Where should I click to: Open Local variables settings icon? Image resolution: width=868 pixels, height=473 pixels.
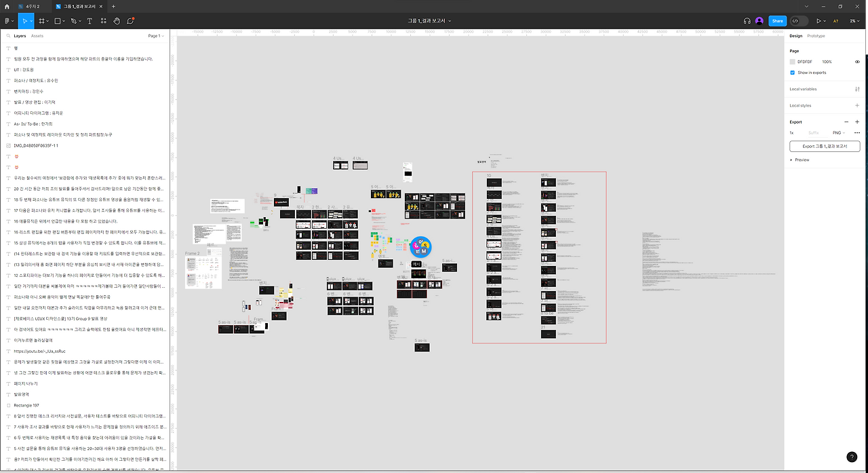pos(857,89)
